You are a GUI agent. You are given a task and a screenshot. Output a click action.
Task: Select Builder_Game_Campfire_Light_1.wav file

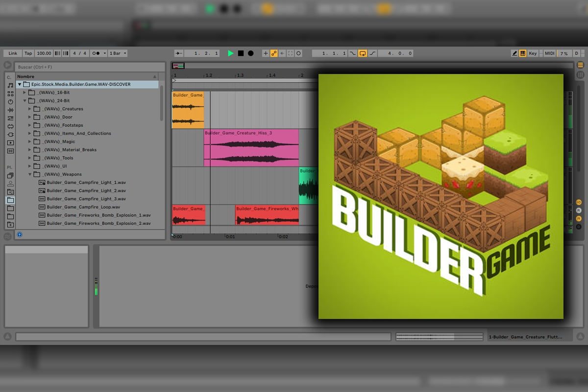click(86, 182)
